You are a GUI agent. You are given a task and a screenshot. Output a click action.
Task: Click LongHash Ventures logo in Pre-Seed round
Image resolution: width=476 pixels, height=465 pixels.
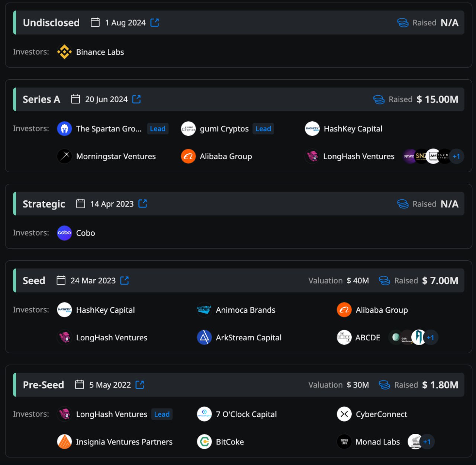pyautogui.click(x=64, y=414)
